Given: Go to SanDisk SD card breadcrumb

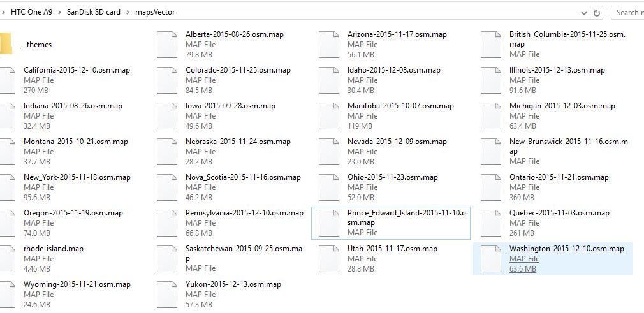Looking at the screenshot, I should coord(93,12).
